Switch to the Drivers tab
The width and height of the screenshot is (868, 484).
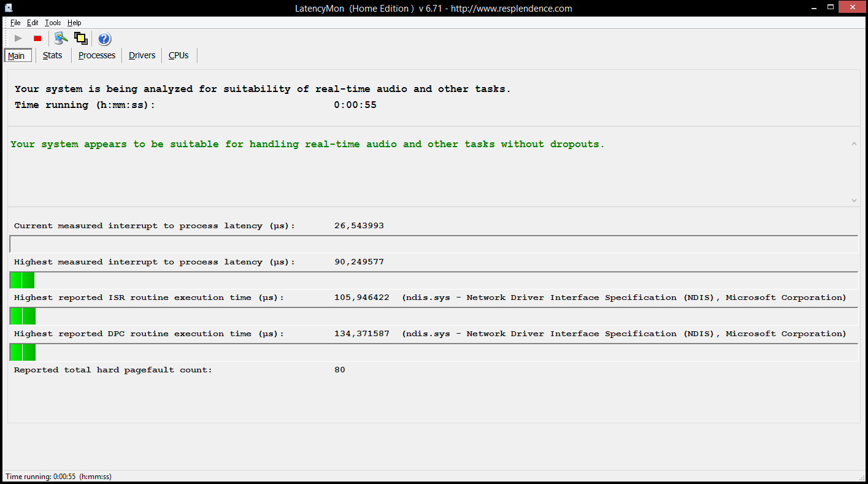click(142, 55)
